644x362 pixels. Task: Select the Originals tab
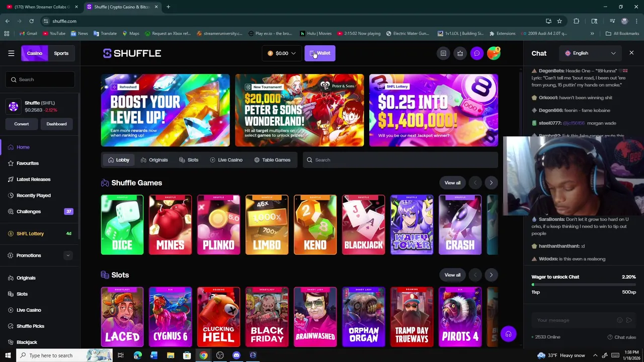154,160
